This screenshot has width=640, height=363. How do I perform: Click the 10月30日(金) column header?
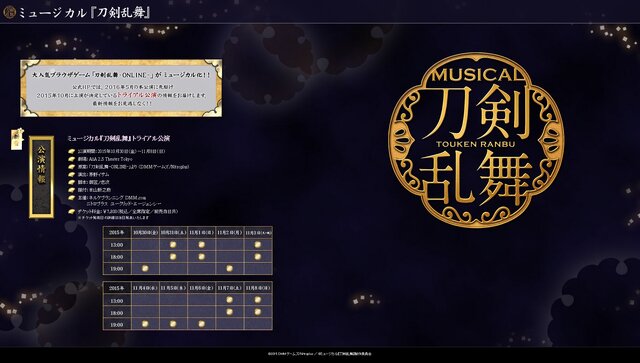145,232
